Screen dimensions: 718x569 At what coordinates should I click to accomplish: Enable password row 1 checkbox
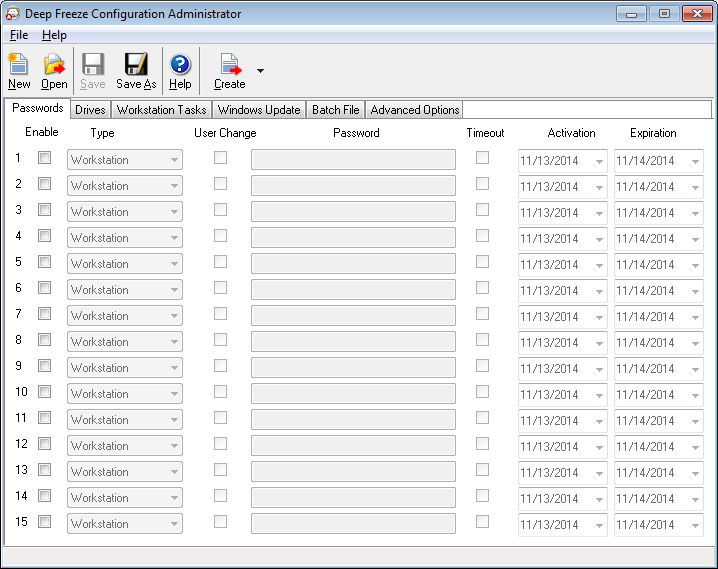[44, 158]
